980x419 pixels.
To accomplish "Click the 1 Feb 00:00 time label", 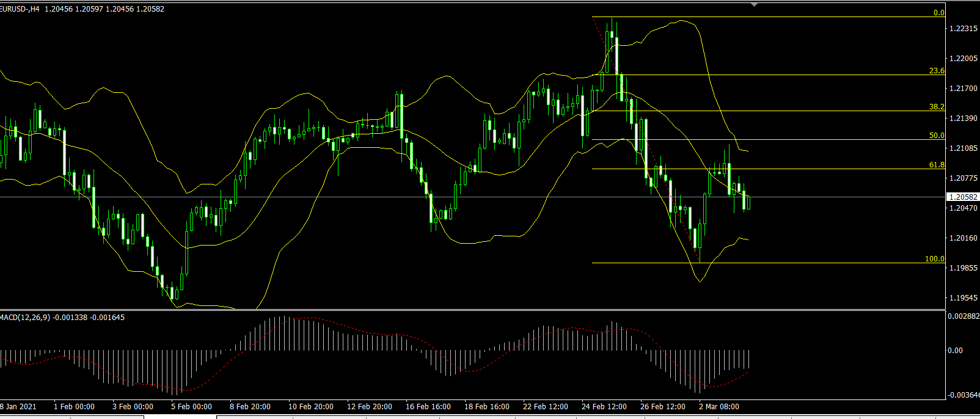I will click(x=75, y=407).
